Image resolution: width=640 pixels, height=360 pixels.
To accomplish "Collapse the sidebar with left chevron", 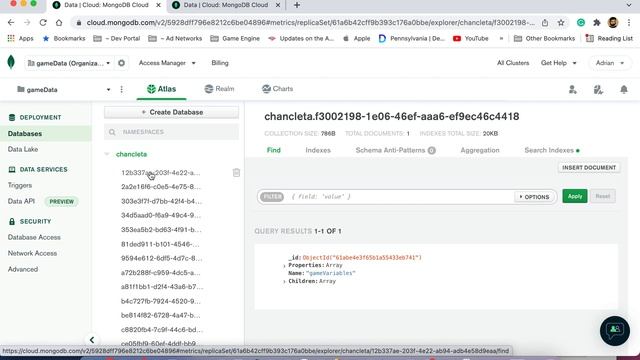I will click(92, 340).
